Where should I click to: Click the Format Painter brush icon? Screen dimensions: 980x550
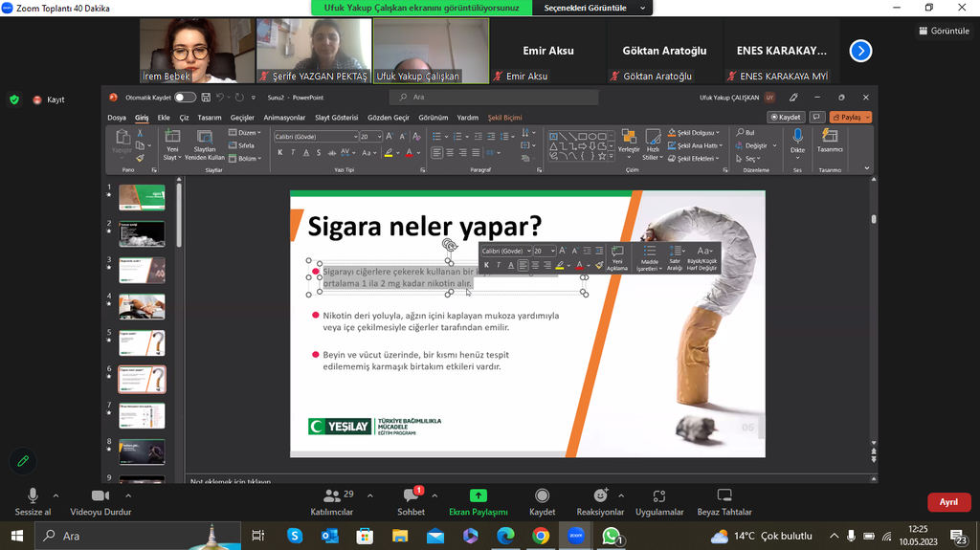tap(140, 158)
